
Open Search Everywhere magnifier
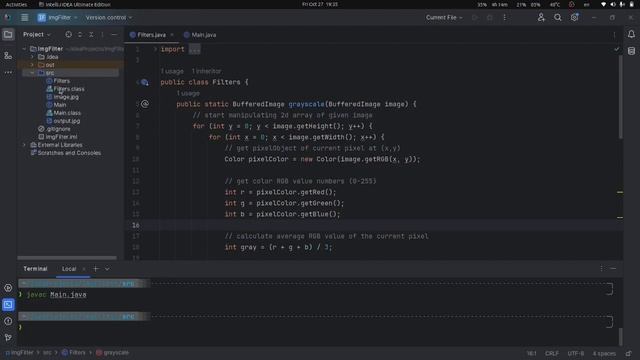click(x=558, y=18)
